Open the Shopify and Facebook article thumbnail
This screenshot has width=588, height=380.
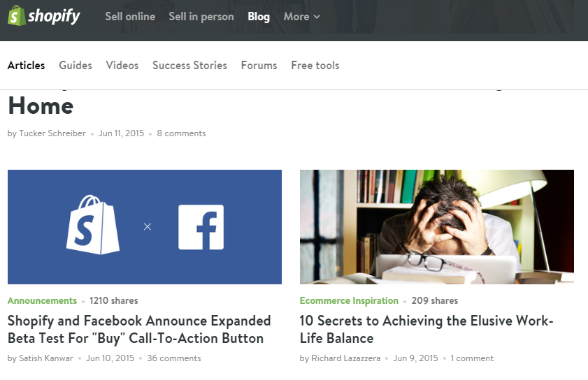click(x=145, y=227)
